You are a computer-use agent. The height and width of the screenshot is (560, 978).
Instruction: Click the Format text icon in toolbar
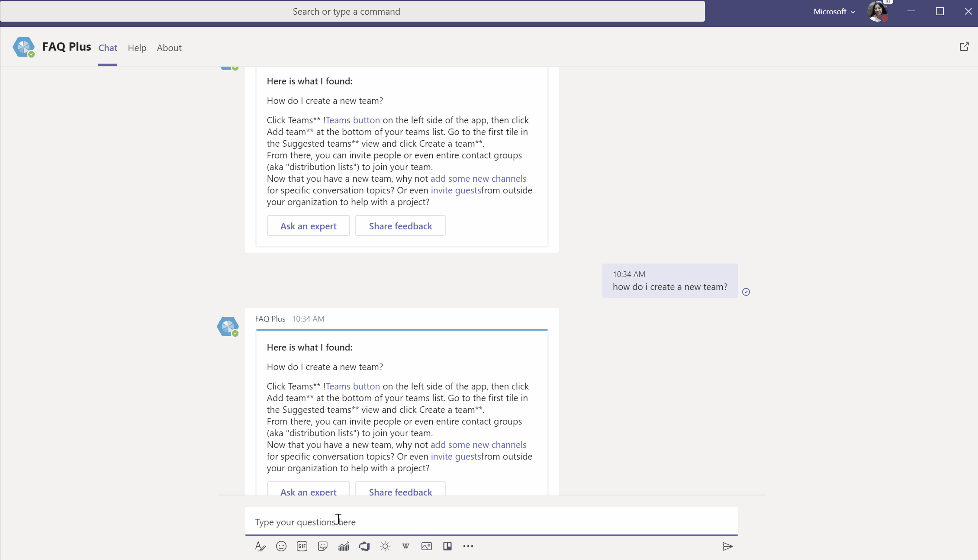(260, 546)
